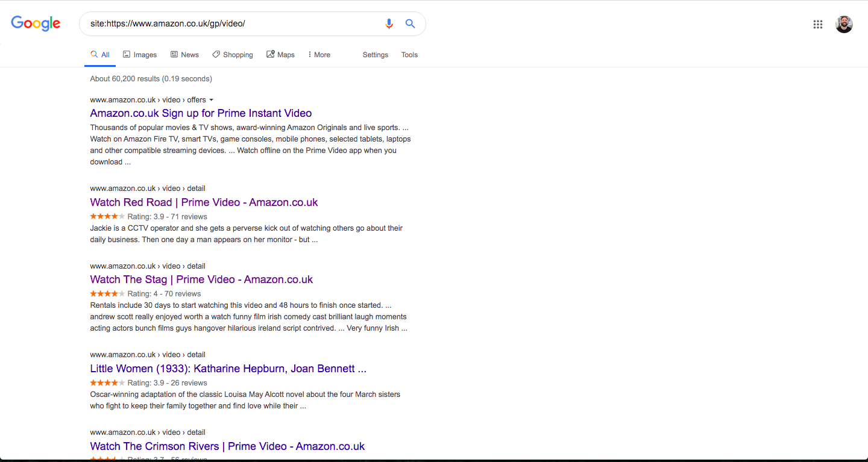Open the Settings menu
The image size is (868, 462).
[x=375, y=55]
